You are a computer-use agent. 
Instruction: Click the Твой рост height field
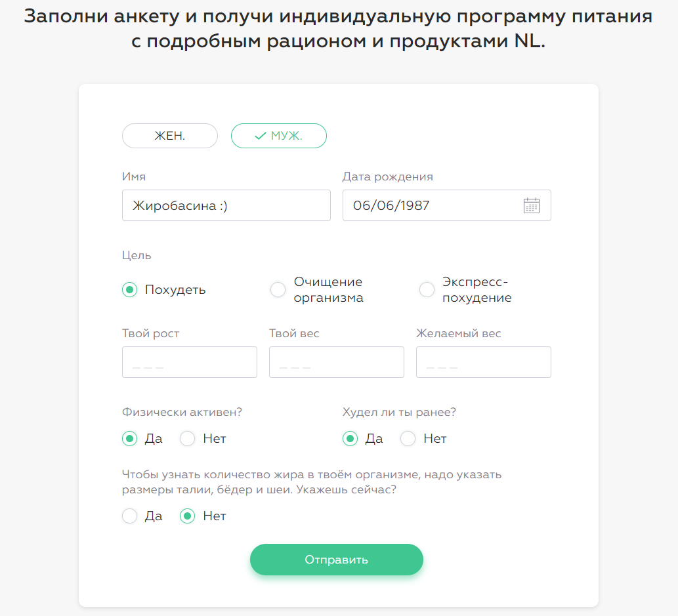coord(189,361)
